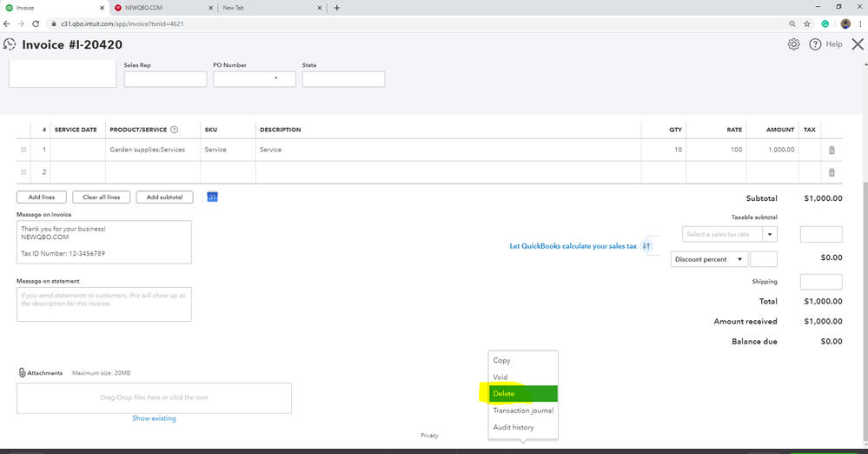Image resolution: width=868 pixels, height=454 pixels.
Task: Click the Add subtotal button
Action: [x=164, y=197]
